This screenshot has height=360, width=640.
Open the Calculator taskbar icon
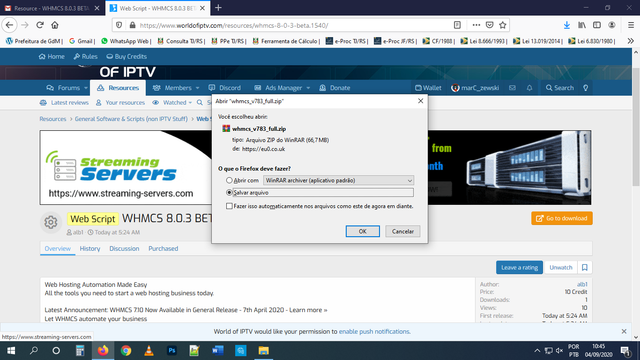80,351
